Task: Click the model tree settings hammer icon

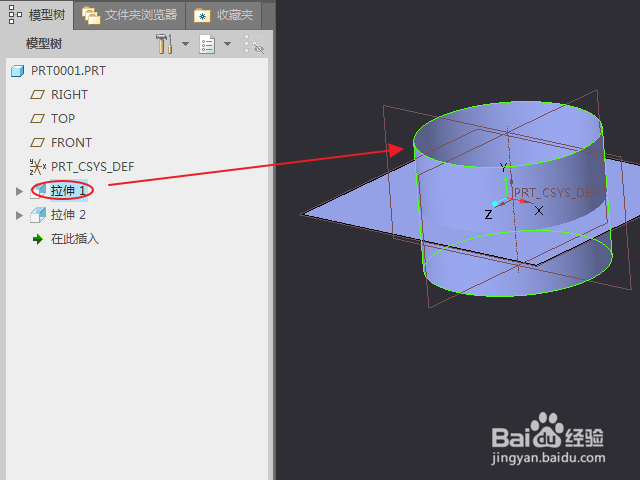Action: click(164, 44)
